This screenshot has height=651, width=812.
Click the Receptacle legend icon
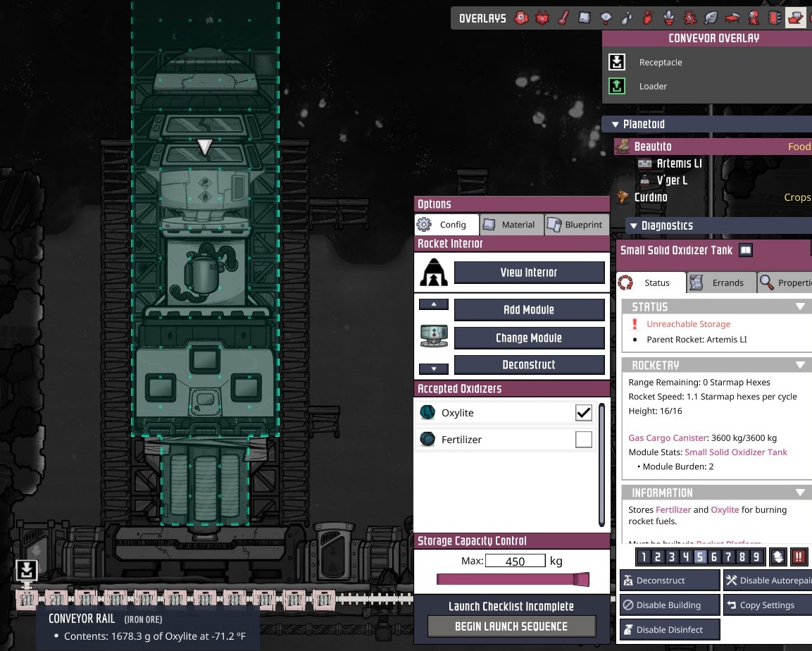pyautogui.click(x=617, y=62)
